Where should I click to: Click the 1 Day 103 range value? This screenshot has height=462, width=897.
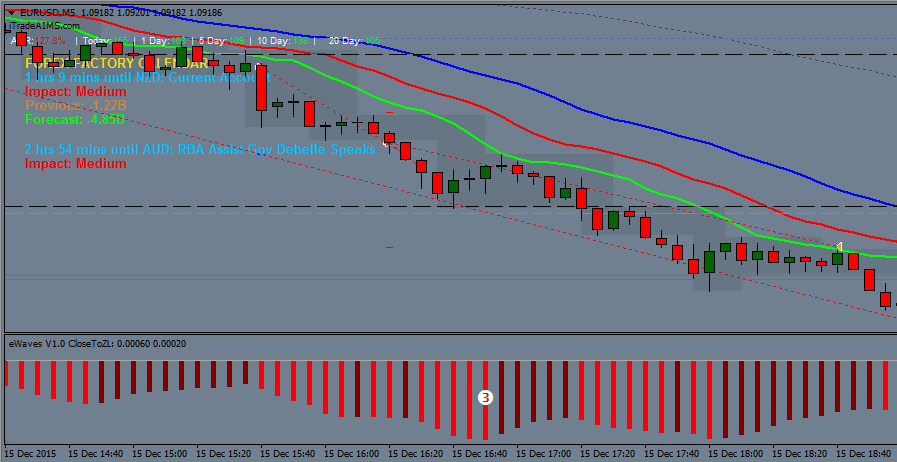coord(164,41)
